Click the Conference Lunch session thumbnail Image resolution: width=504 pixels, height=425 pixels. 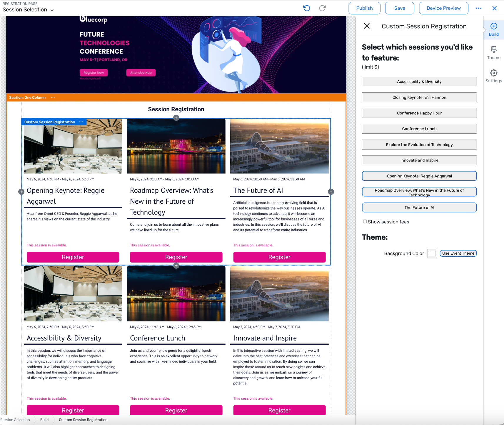point(176,293)
